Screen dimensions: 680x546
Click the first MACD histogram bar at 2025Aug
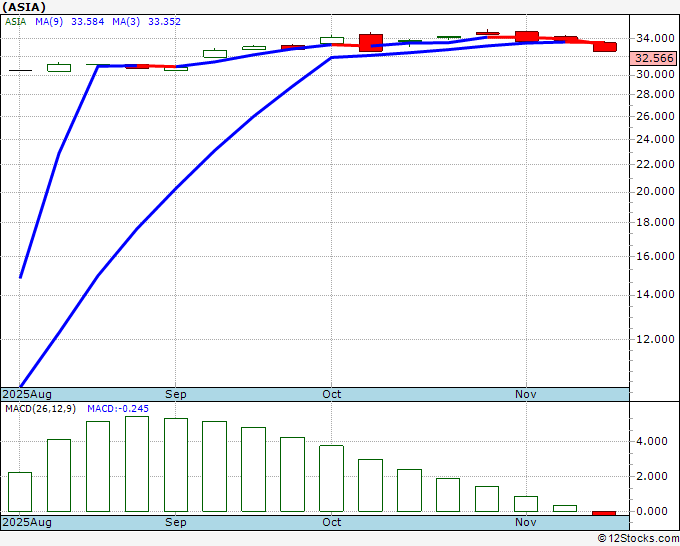[x=20, y=492]
